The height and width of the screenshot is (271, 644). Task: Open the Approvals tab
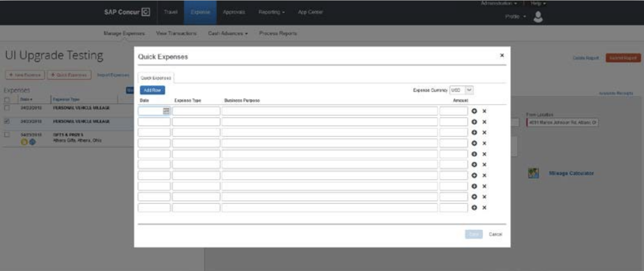tap(234, 12)
